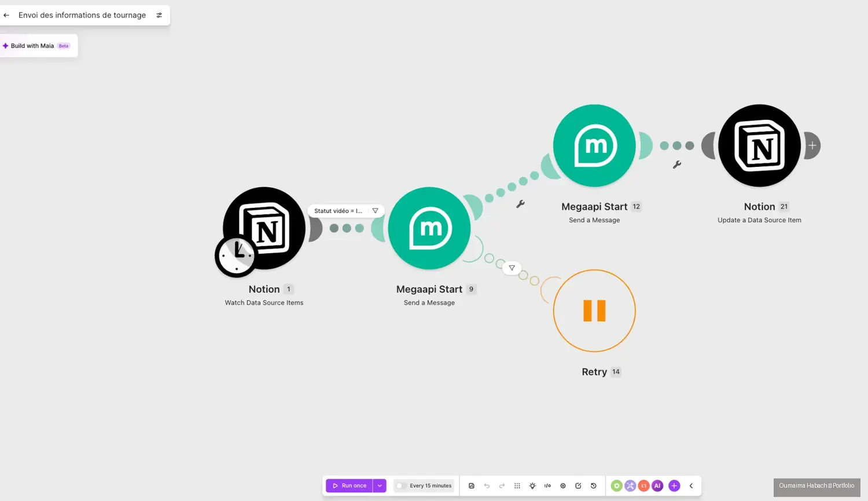Save the scenario with the disk icon
Image resolution: width=868 pixels, height=501 pixels.
[472, 486]
